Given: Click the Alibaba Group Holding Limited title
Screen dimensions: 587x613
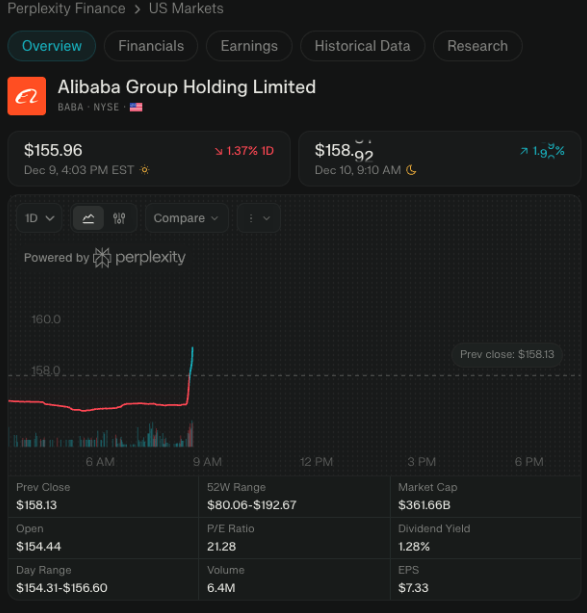Looking at the screenshot, I should pyautogui.click(x=187, y=87).
